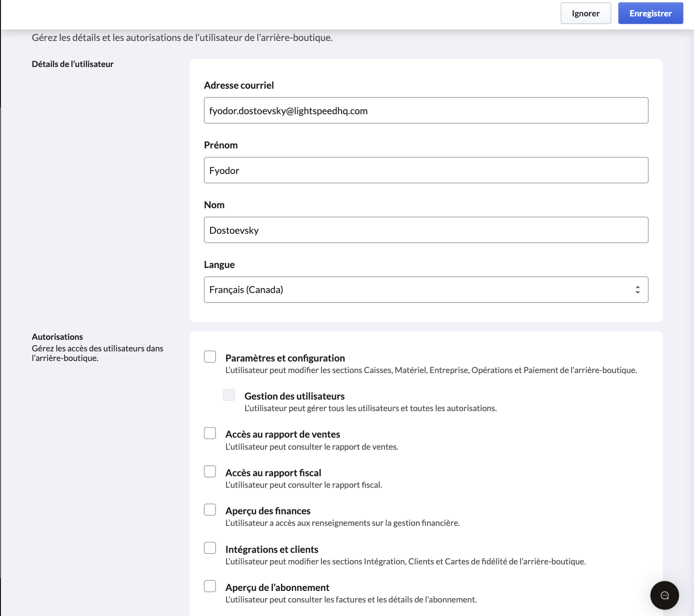This screenshot has width=694, height=616.
Task: Enable Paramètres et configuration checkbox
Action: click(x=210, y=357)
